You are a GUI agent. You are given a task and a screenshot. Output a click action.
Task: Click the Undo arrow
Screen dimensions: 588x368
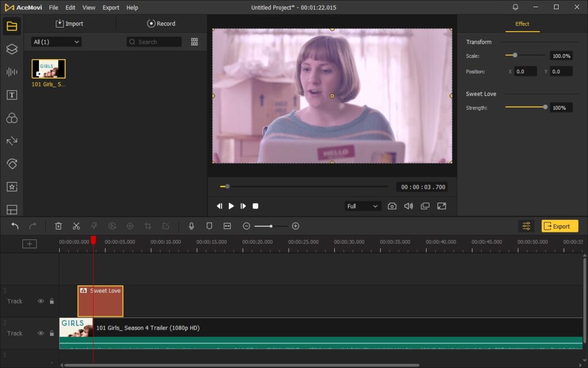15,226
